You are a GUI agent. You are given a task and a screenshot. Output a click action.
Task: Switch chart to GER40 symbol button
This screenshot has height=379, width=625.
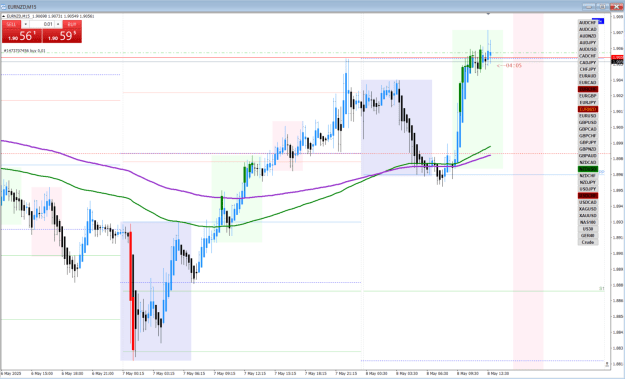point(588,236)
